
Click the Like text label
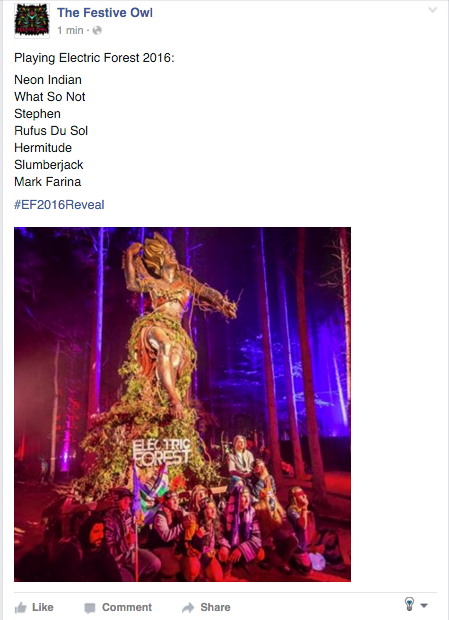pos(43,607)
